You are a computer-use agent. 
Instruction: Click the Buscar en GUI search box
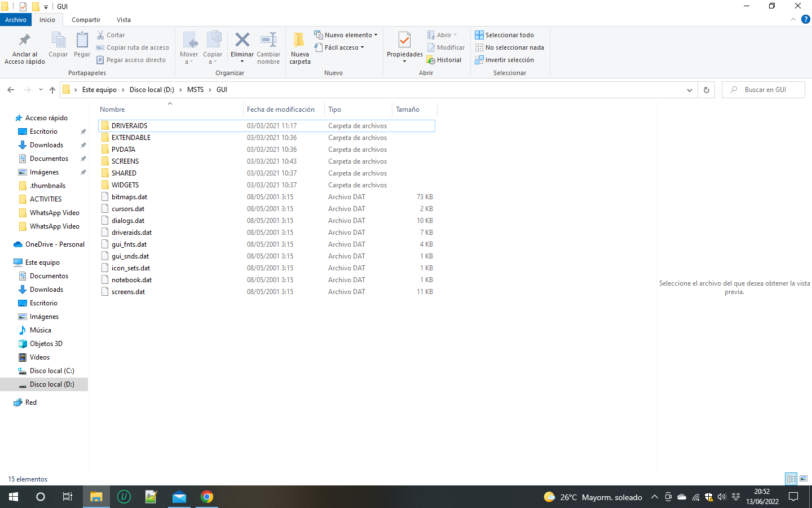pos(764,90)
